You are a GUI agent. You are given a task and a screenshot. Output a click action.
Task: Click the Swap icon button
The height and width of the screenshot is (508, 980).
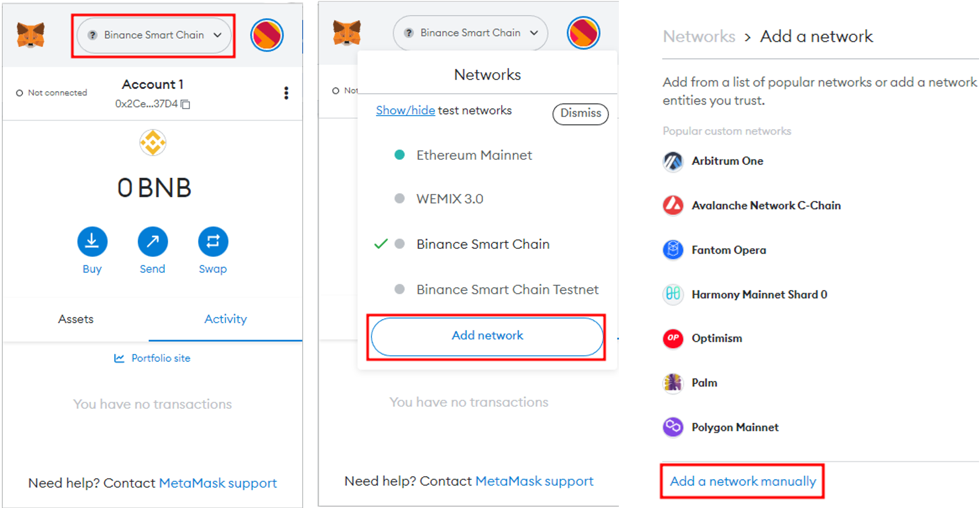click(213, 242)
